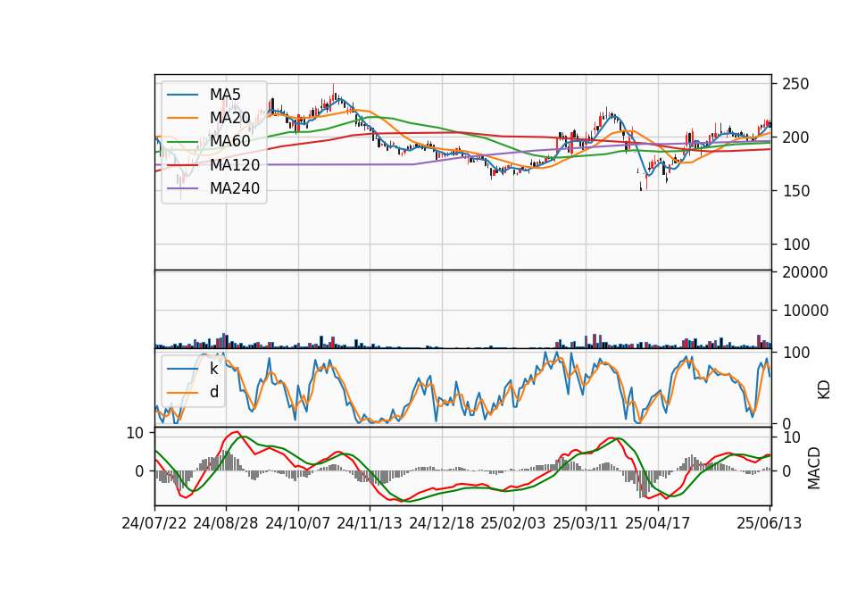Click the green MA60 legend line sample

coord(182,141)
